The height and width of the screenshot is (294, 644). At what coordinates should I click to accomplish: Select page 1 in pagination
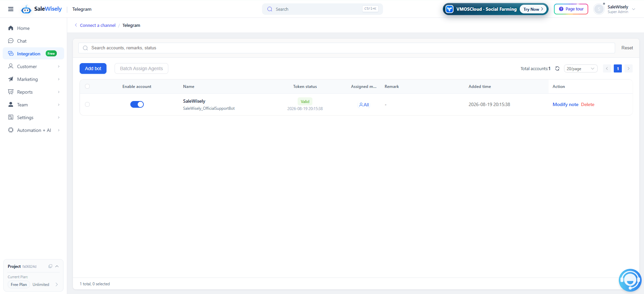point(618,68)
